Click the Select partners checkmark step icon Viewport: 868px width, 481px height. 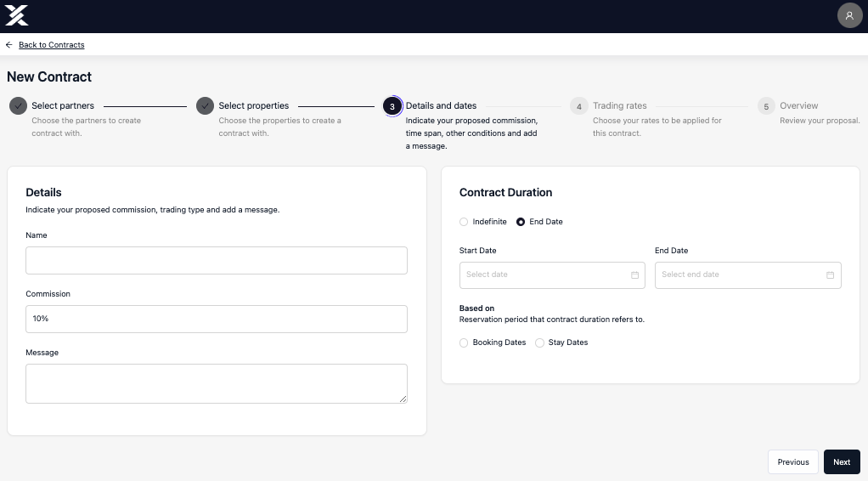click(x=19, y=106)
